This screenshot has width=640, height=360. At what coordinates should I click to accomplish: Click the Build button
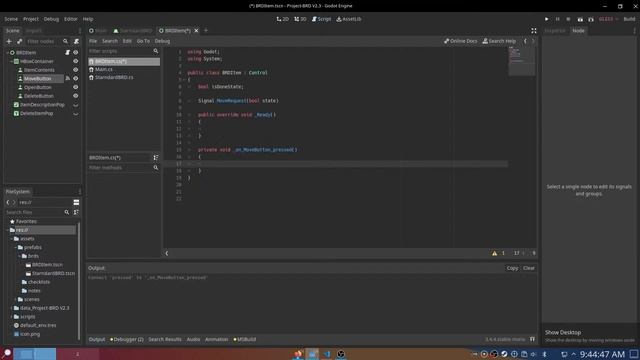pyautogui.click(x=629, y=19)
